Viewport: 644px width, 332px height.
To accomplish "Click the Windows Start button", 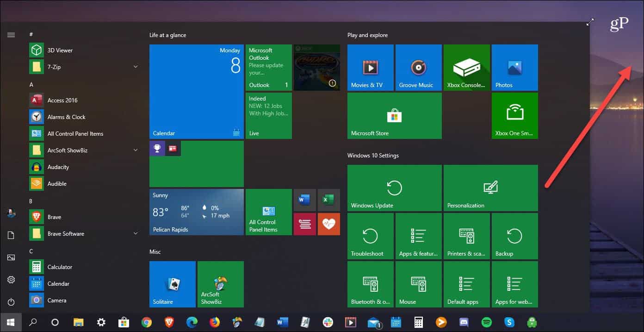I will (x=10, y=322).
